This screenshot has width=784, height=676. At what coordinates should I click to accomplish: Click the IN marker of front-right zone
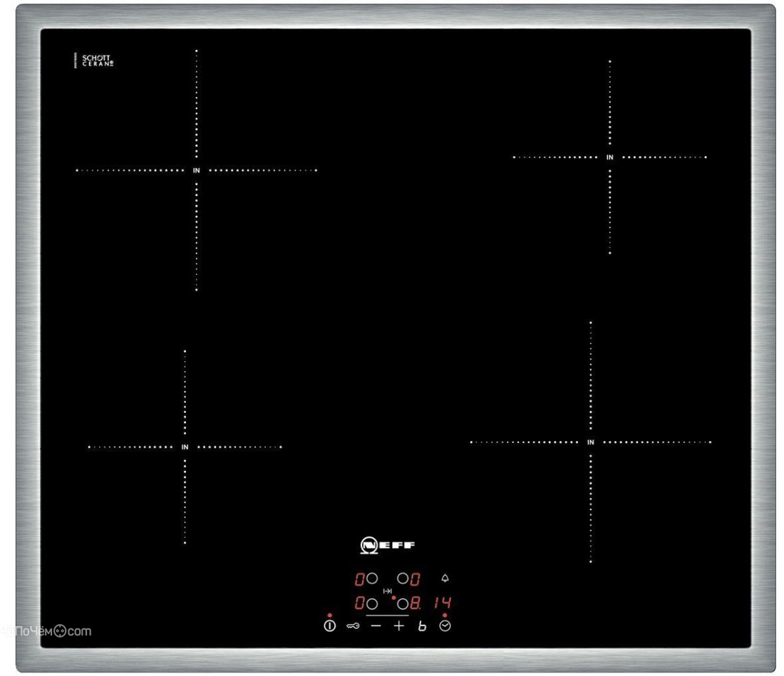(x=591, y=442)
